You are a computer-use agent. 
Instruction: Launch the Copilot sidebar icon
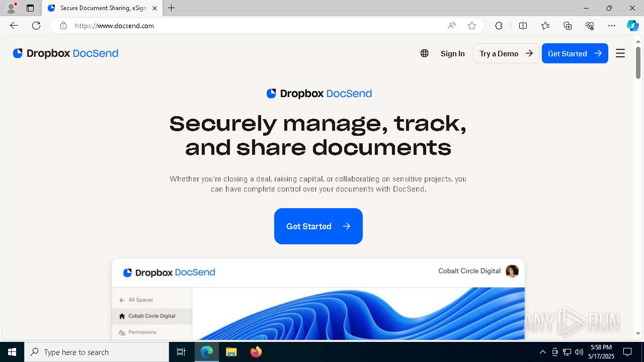coord(632,26)
